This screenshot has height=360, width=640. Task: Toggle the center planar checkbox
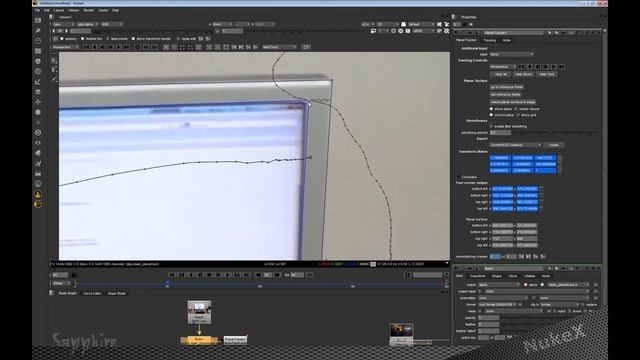coord(516,109)
